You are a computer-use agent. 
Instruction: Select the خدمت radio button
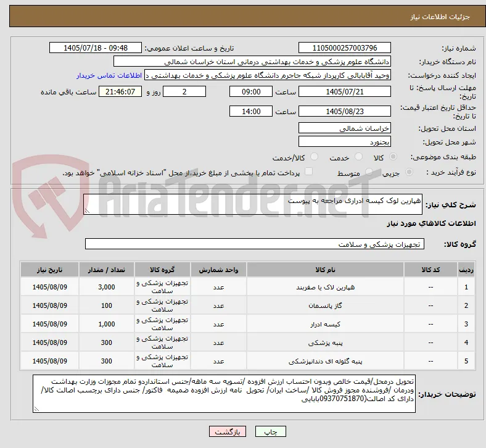click(358, 157)
